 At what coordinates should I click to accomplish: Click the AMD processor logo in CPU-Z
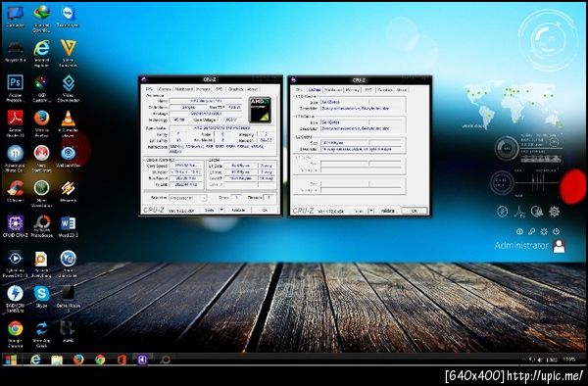(260, 110)
